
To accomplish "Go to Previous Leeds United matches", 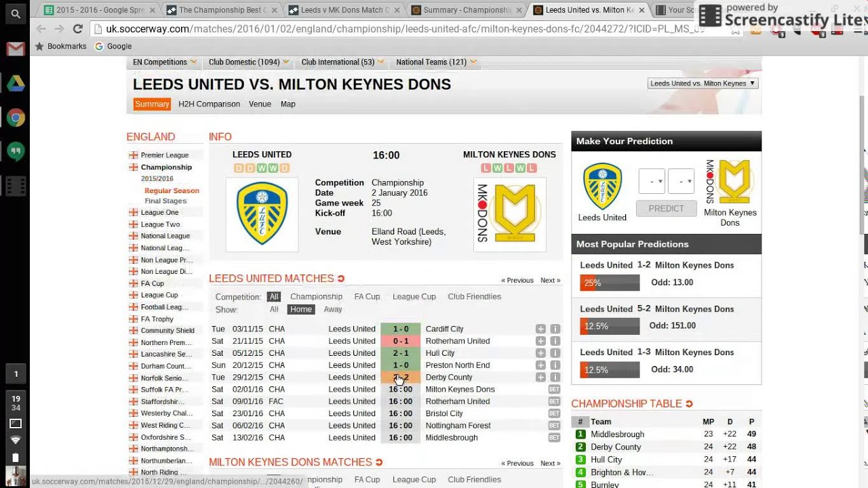I will (x=517, y=281).
